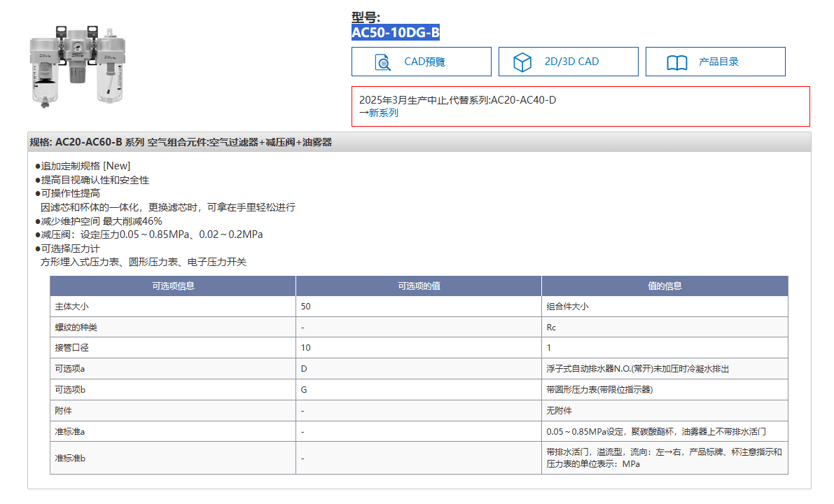Click the 准标准b row label
Image resolution: width=834 pixels, height=504 pixels.
coord(70,458)
